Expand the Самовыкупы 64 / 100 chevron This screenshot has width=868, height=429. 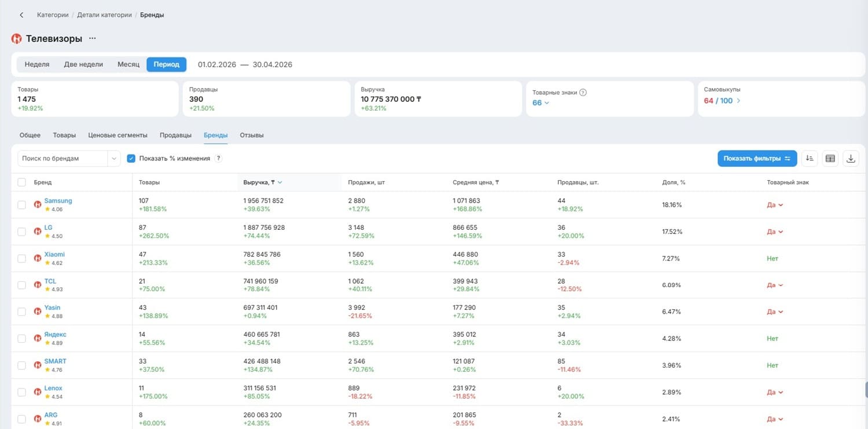(x=738, y=101)
